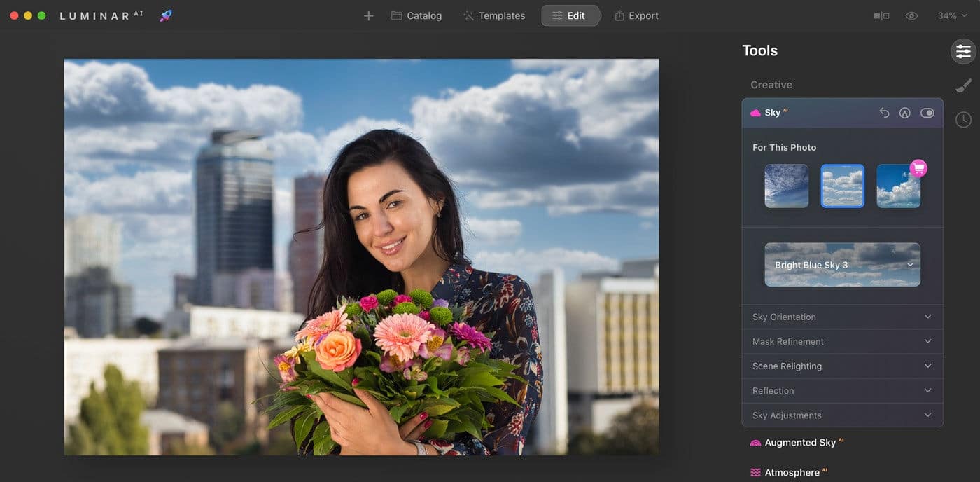
Task: Expand the Scene Relighting section
Action: click(x=842, y=366)
